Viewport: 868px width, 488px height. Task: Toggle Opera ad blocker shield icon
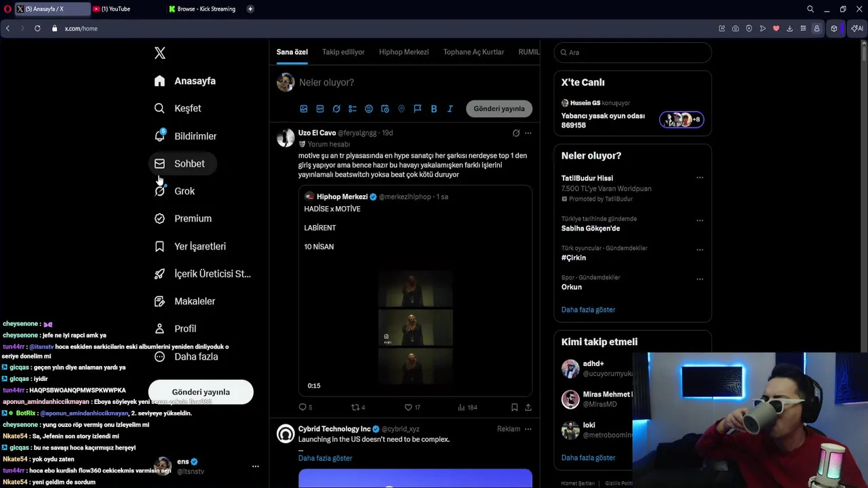[x=749, y=28]
